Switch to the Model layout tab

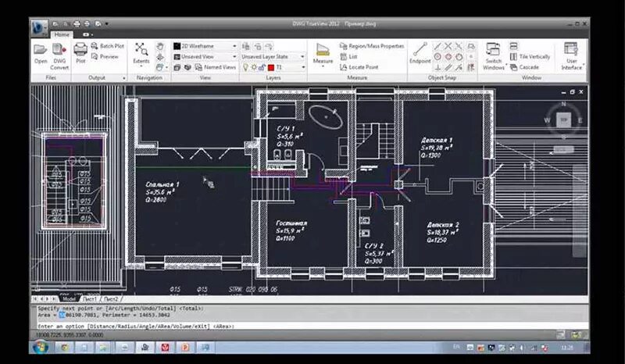click(x=69, y=298)
